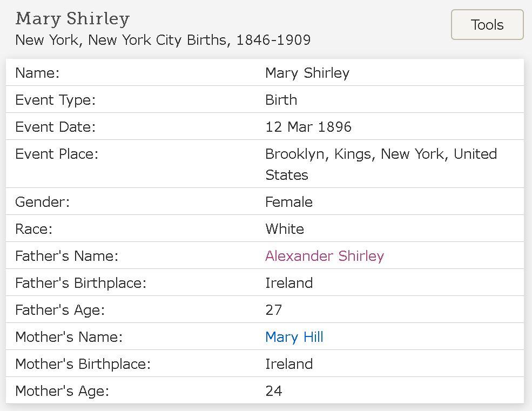The image size is (532, 411).
Task: Click the Event Place label
Action: [57, 154]
